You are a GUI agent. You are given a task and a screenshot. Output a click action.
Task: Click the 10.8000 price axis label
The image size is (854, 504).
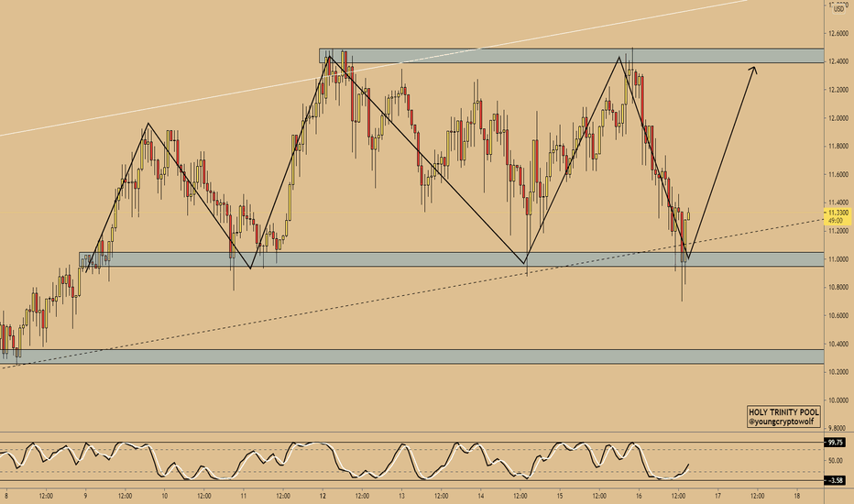pyautogui.click(x=838, y=287)
